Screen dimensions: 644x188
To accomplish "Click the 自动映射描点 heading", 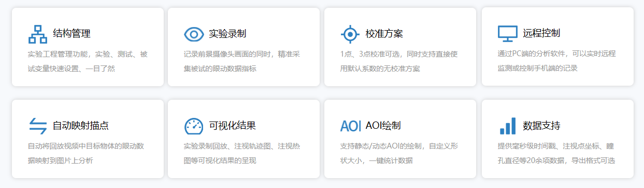I will (81, 125).
